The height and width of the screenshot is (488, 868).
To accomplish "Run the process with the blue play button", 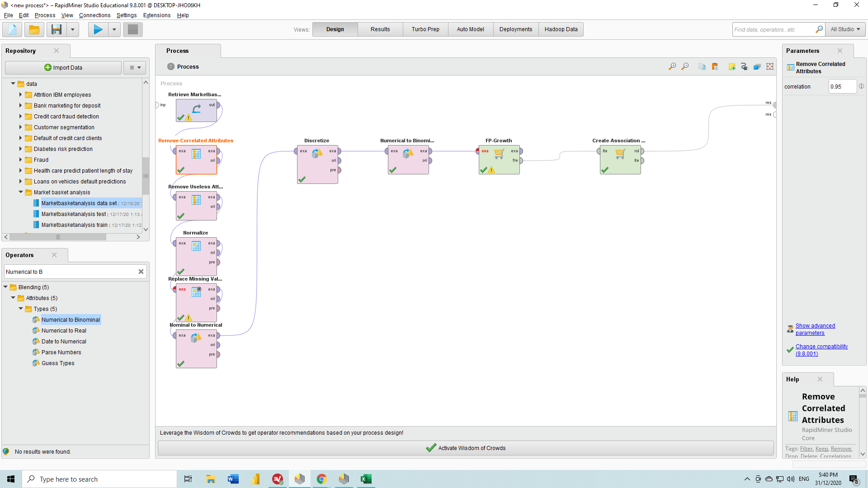I will click(98, 30).
